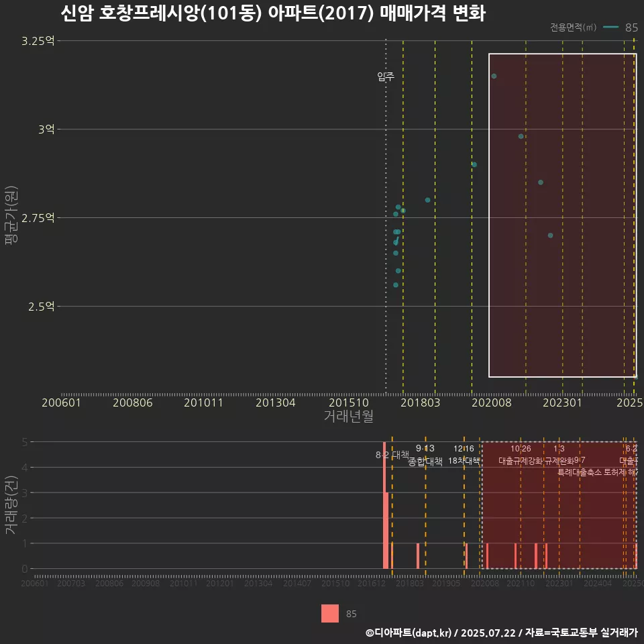Click 200703 on the volume chart axis
Image resolution: width=644 pixels, height=644 pixels.
[x=71, y=583]
